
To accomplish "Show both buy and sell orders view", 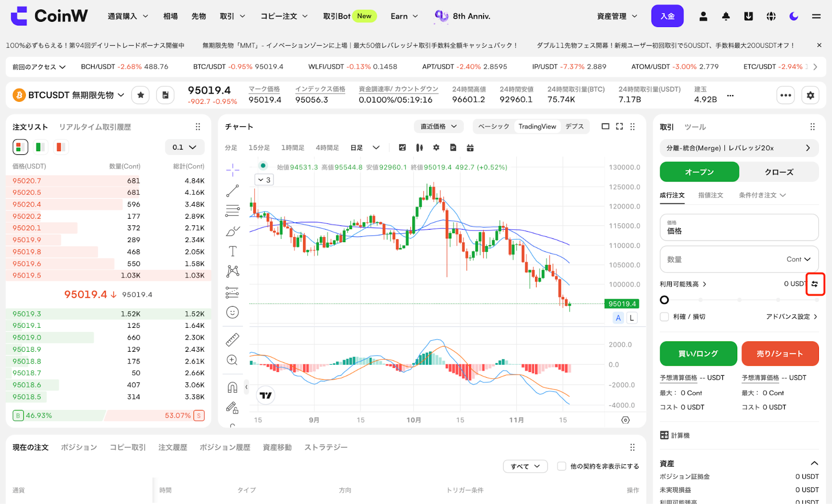I will click(20, 147).
